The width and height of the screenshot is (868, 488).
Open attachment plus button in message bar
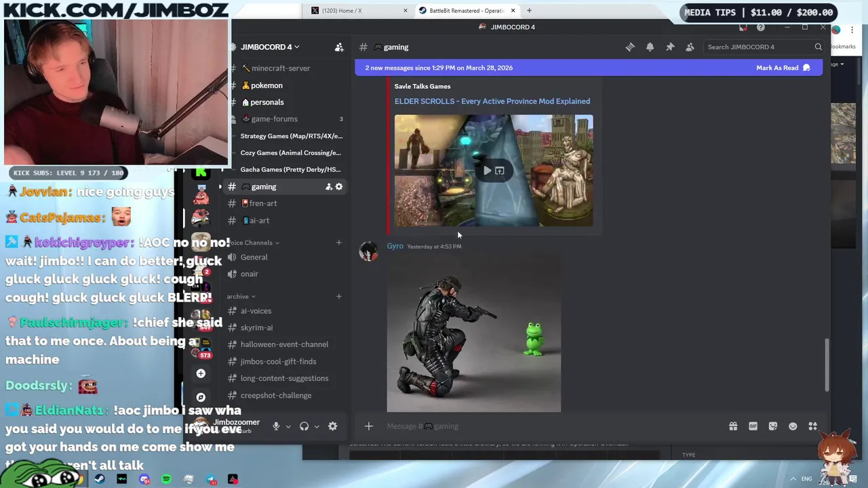369,426
